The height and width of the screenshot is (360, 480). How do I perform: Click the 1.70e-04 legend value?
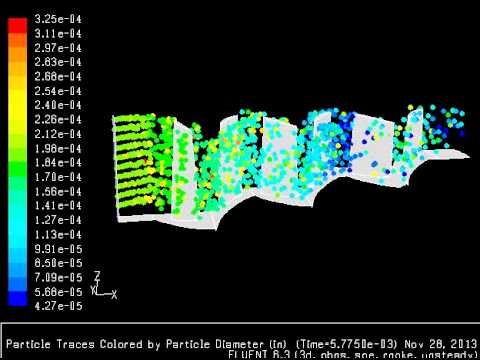[58, 177]
